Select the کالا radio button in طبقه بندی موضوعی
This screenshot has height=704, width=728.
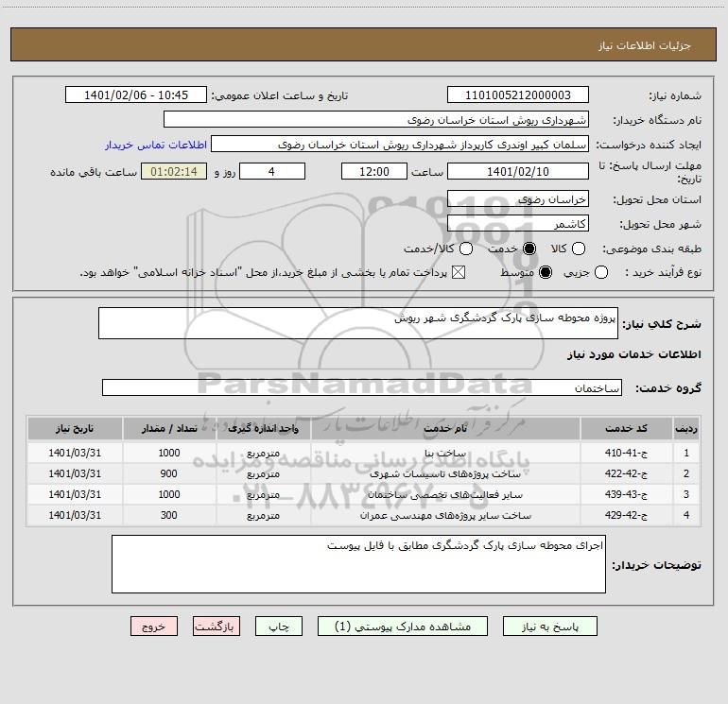coord(578,249)
